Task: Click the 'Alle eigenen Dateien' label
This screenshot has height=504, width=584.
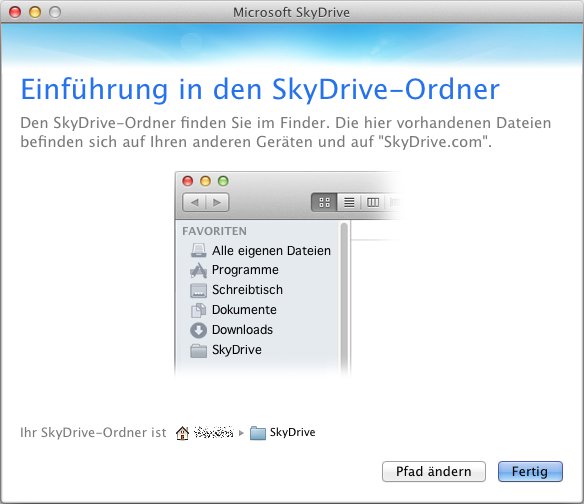Action: (271, 251)
